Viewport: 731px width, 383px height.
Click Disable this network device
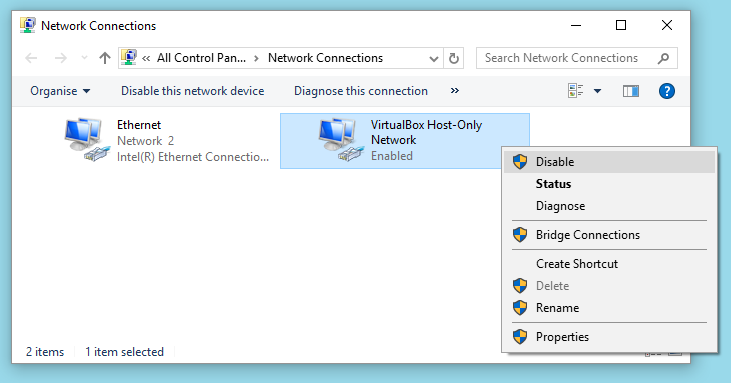193,91
